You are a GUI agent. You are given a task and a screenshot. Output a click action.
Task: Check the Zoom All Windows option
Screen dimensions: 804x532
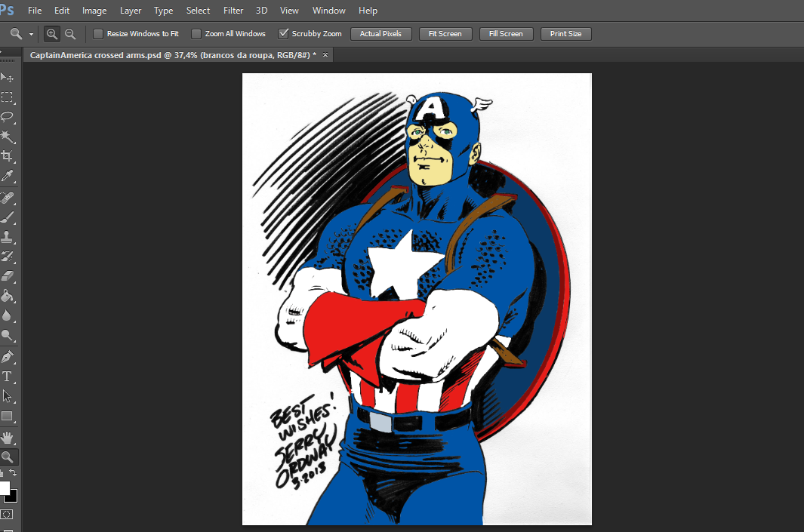pyautogui.click(x=196, y=34)
